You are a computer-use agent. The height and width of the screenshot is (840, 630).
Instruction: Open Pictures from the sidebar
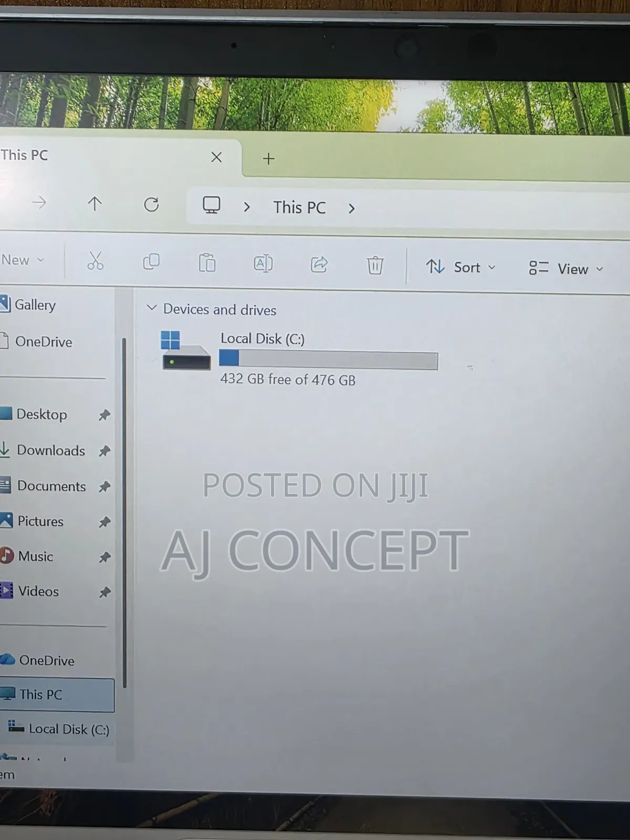pyautogui.click(x=40, y=521)
